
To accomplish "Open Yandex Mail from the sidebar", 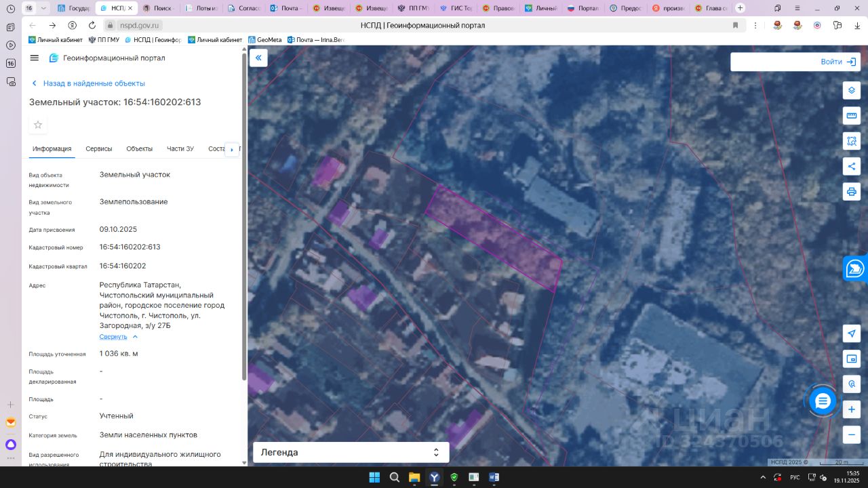I will click(10, 422).
